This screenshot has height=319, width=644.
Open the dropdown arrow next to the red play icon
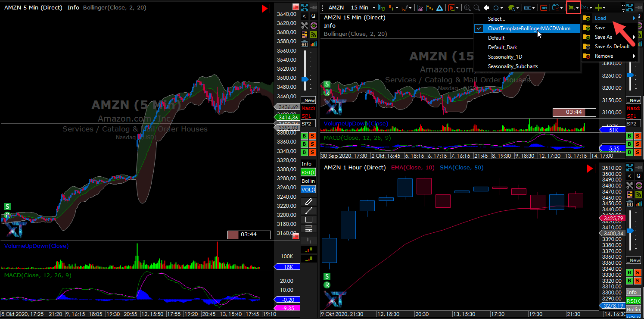(x=457, y=8)
